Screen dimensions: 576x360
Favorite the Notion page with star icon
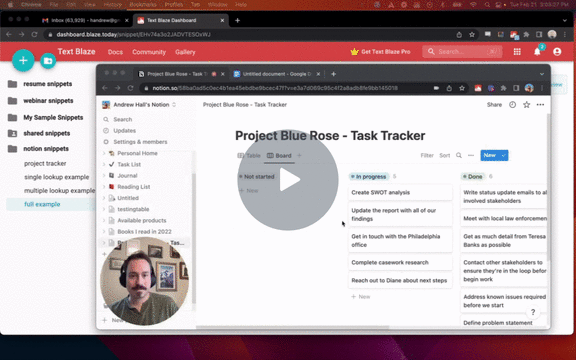(526, 105)
